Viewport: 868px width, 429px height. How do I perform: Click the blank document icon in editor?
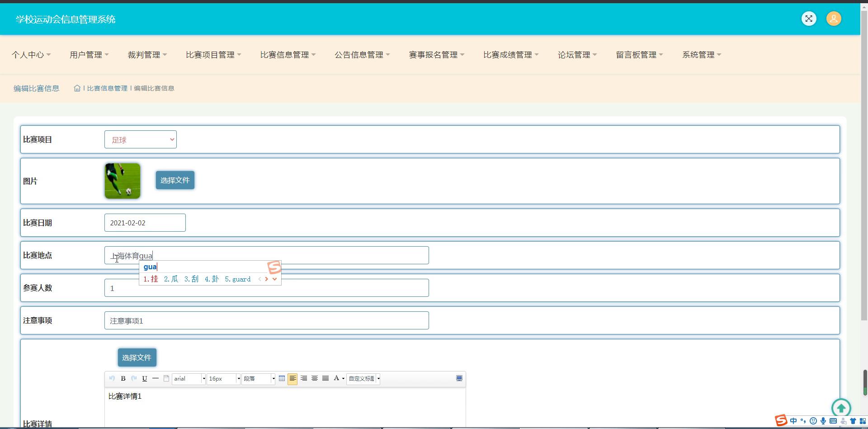pyautogui.click(x=166, y=378)
